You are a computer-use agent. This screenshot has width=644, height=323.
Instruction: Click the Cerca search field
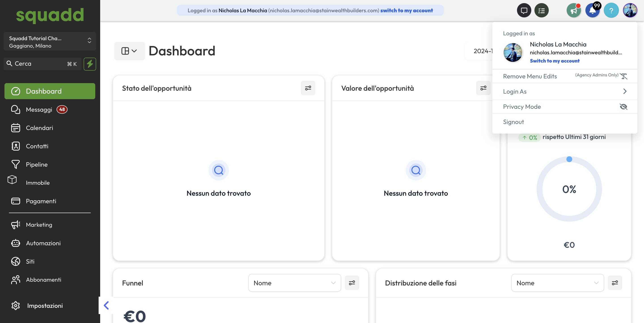(x=38, y=64)
